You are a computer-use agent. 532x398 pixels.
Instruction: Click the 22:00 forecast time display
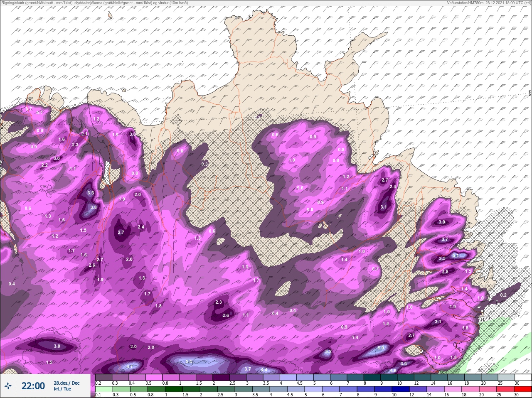[33, 386]
